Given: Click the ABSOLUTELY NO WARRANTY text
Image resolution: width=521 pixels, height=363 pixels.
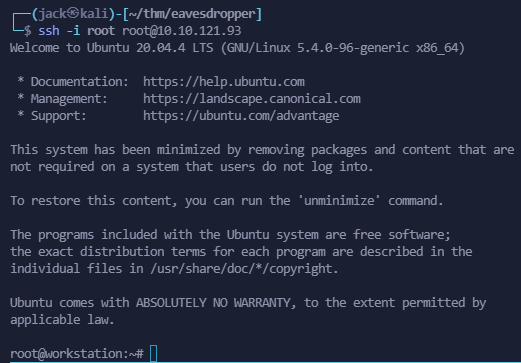Looking at the screenshot, I should point(213,303).
